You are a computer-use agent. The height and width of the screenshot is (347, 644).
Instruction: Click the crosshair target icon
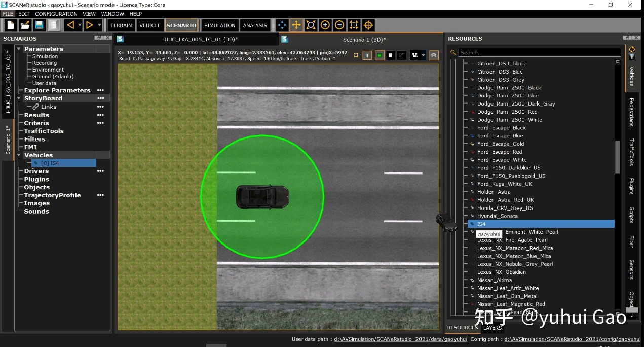368,25
